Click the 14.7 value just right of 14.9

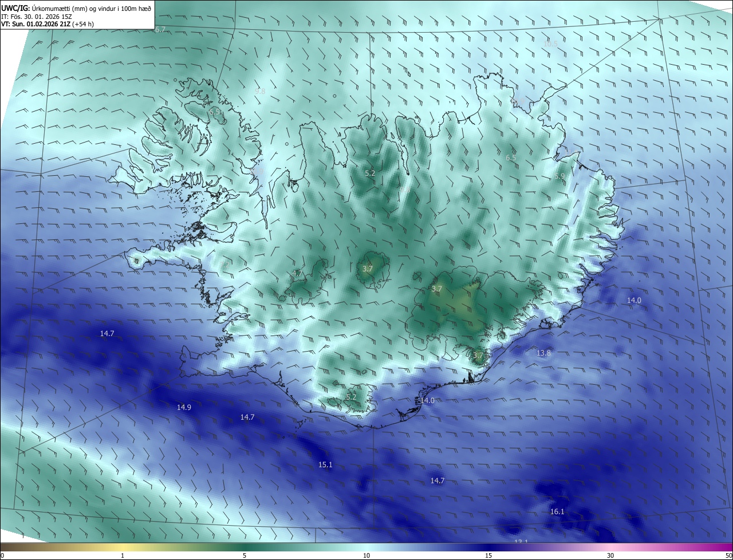click(x=247, y=417)
